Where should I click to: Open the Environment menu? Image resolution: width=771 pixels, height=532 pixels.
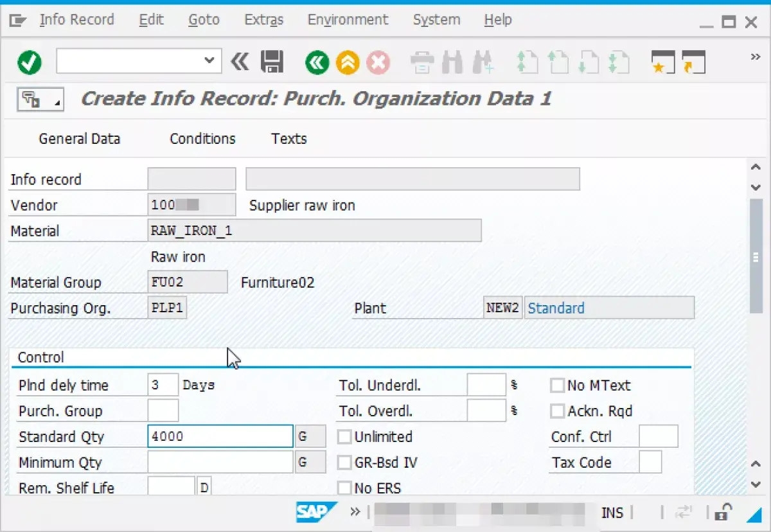coord(348,20)
